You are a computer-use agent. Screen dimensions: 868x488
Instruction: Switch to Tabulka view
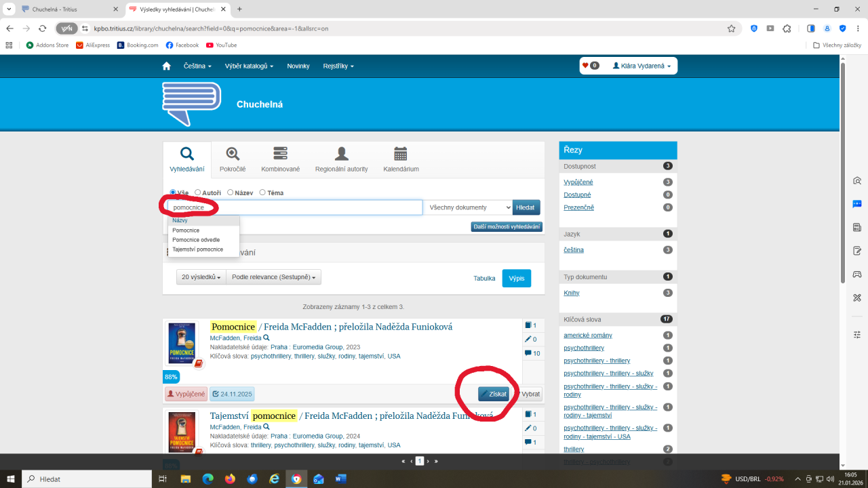(484, 278)
